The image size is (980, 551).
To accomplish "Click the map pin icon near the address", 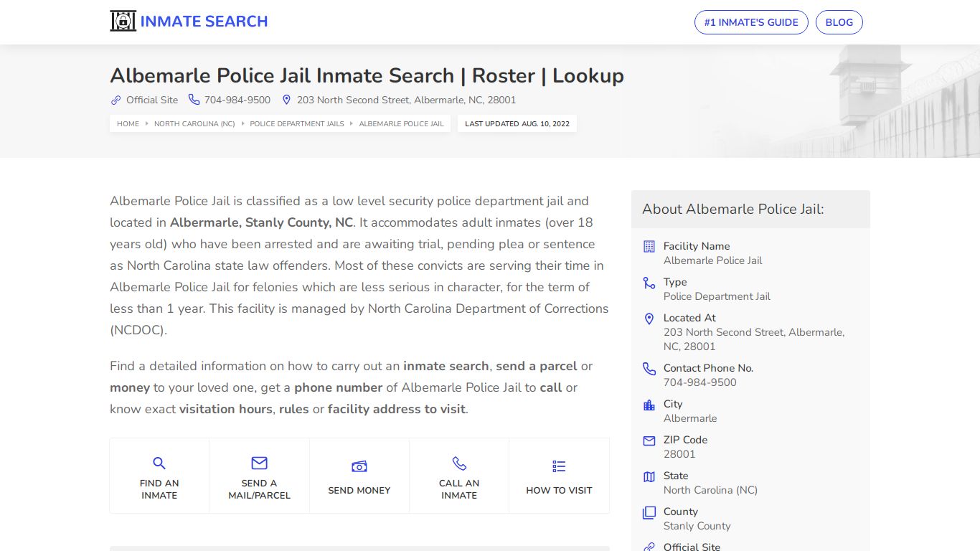I will click(286, 100).
